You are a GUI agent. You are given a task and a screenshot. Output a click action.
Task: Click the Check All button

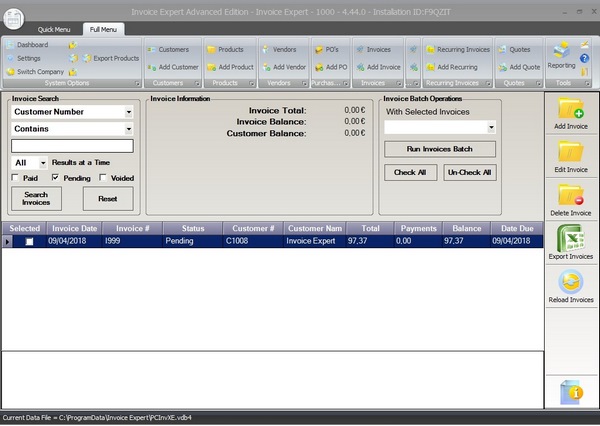pos(410,173)
